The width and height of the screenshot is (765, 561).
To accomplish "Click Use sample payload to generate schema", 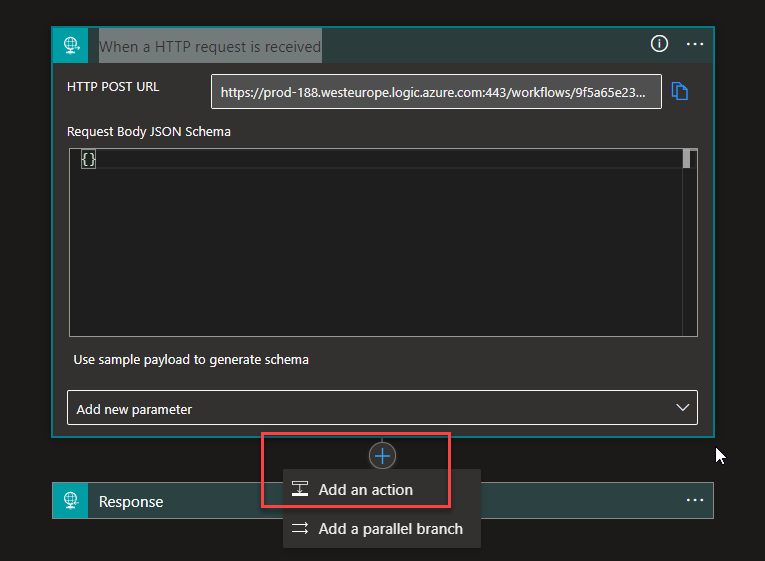I will [191, 359].
